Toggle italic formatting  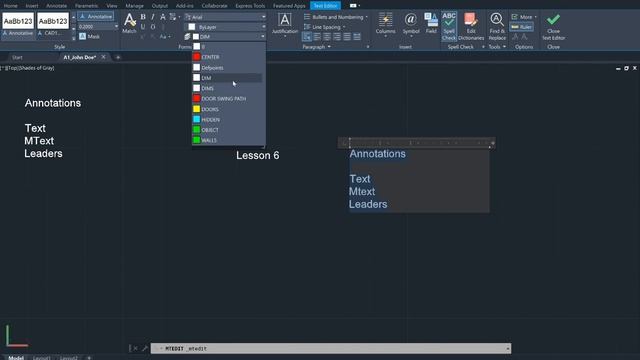click(153, 17)
